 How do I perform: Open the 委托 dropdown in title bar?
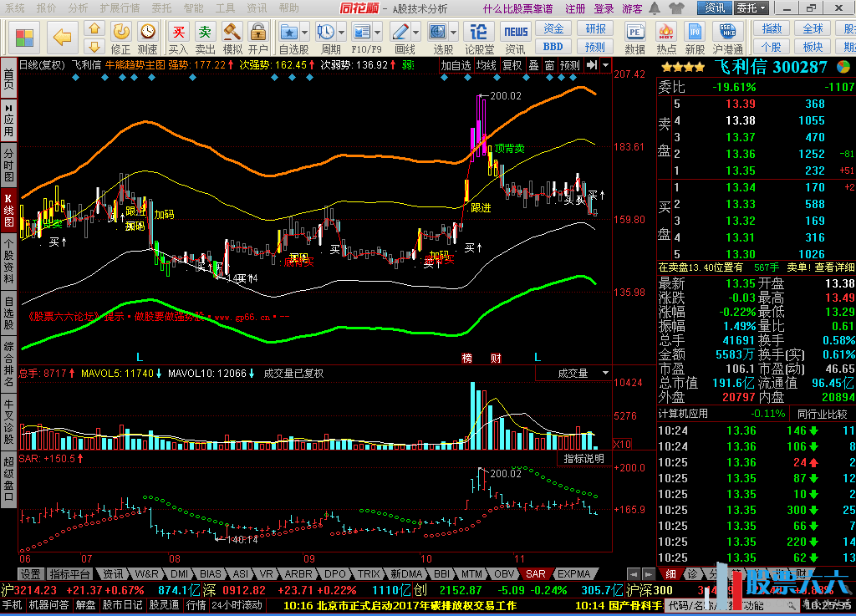[x=751, y=8]
